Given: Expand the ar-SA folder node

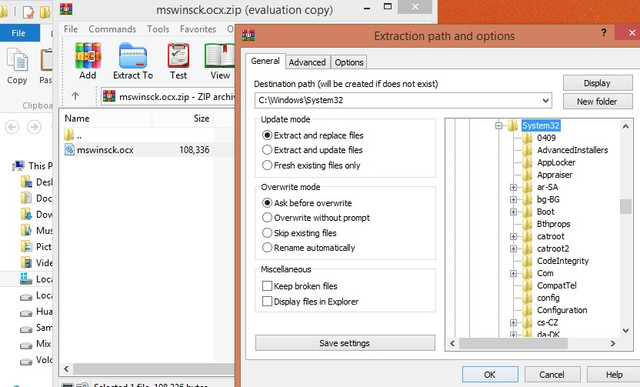Looking at the screenshot, I should (513, 187).
